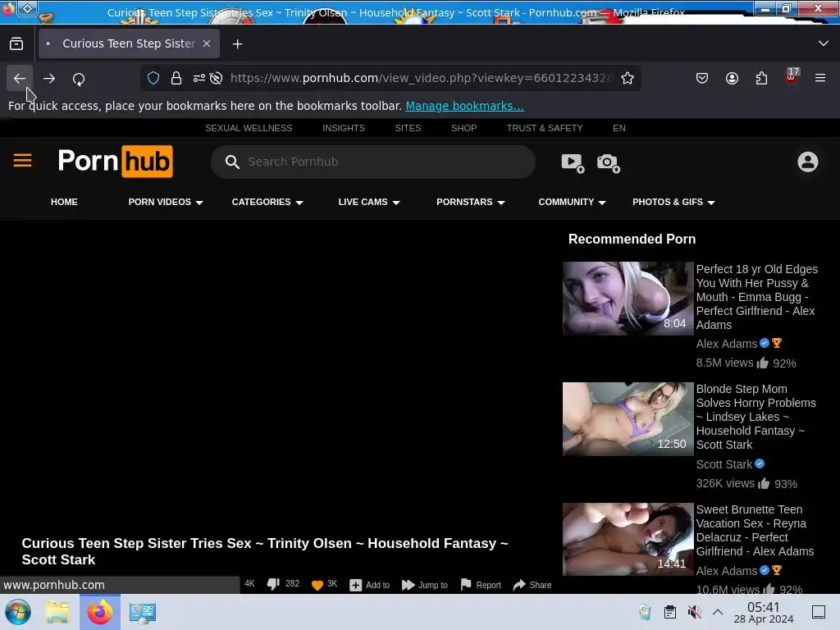
Task: Open TRUST & SAFETY
Action: [545, 128]
